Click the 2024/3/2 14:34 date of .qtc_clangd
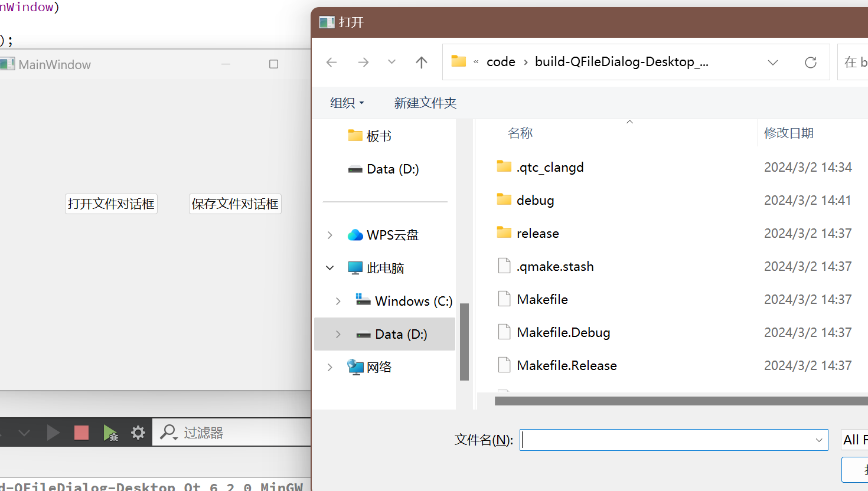 [x=808, y=167]
